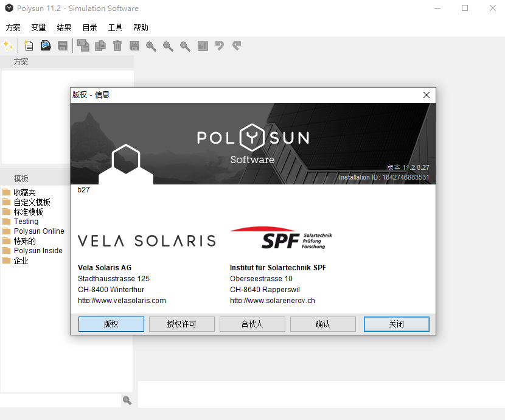Viewport: 505px width, 420px height.
Task: Click the 'Stadthausstrasse 125' address line
Action: click(114, 279)
